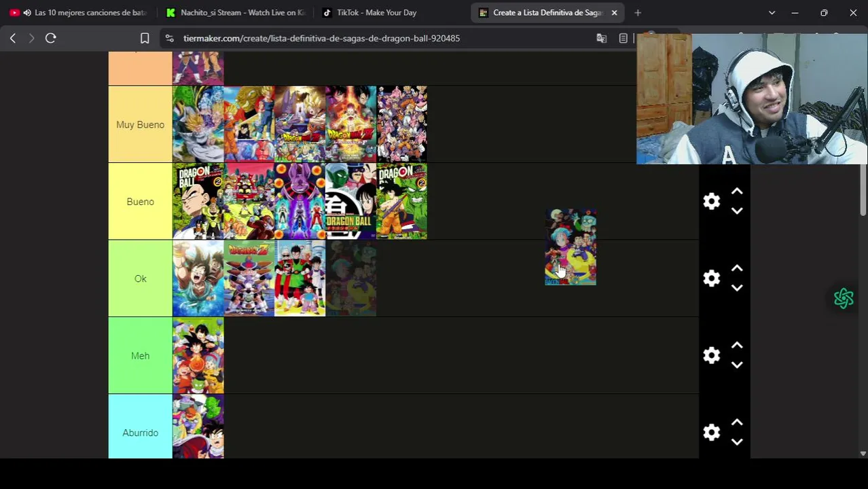Select Battle of Gods poster in Muy Bueno
This screenshot has width=868, height=489.
300,124
